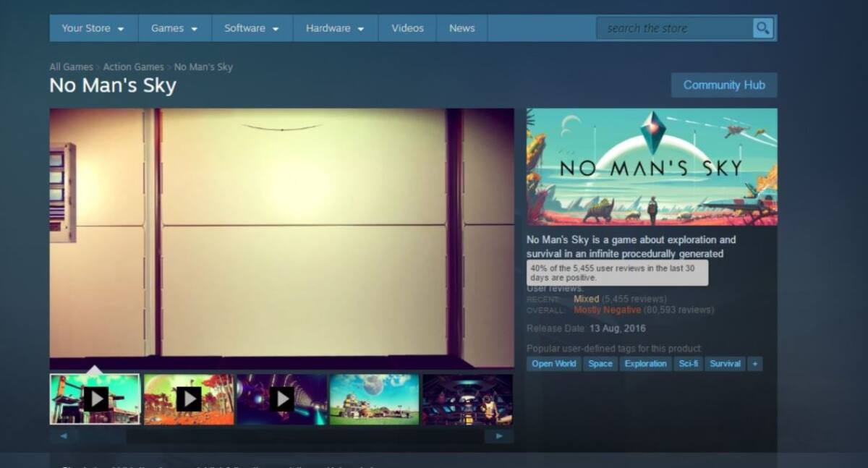Click the search magnifier icon
The width and height of the screenshot is (868, 468).
762,28
